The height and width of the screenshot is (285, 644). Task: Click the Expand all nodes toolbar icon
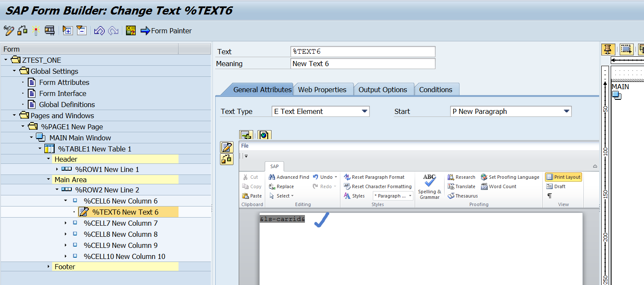click(x=67, y=31)
